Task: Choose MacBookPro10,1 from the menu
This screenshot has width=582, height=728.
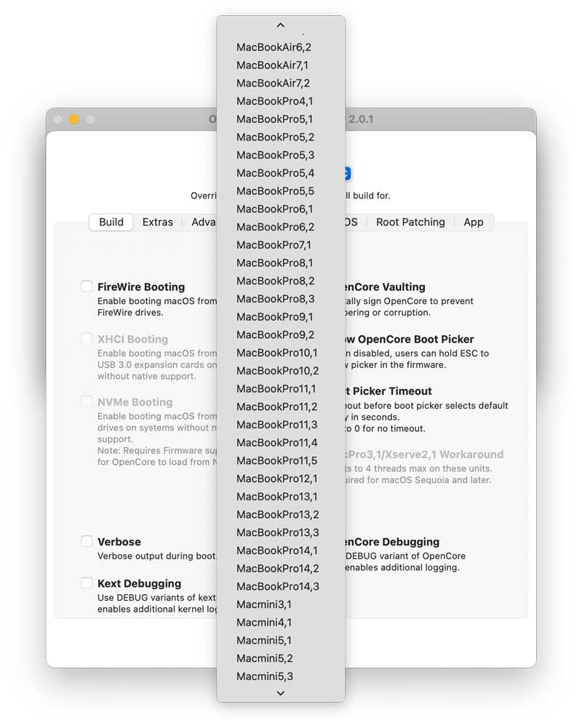Action: tap(281, 353)
